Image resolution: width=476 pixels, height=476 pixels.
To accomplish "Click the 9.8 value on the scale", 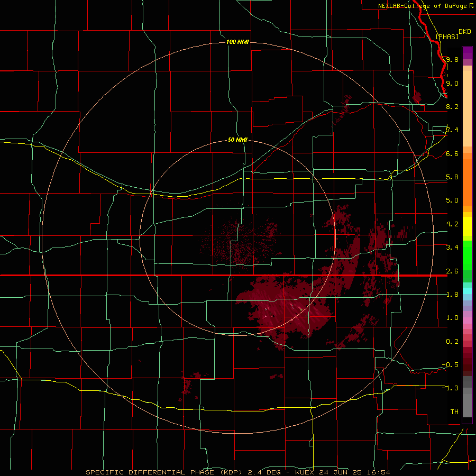I will click(452, 59).
